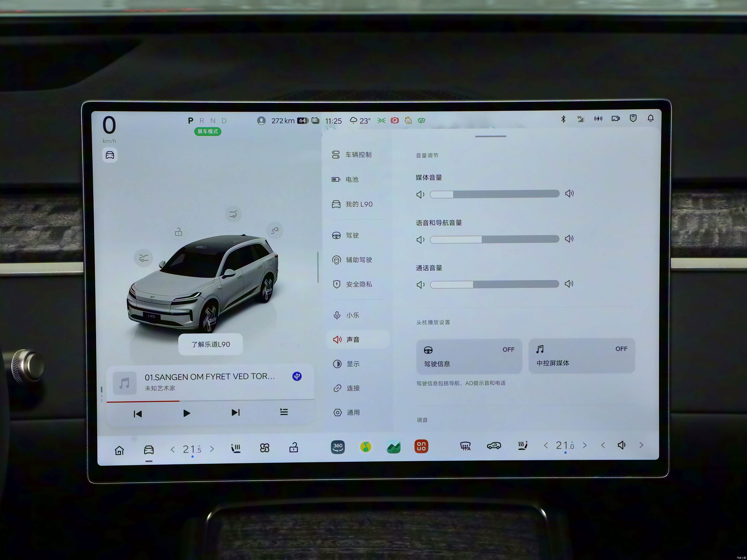Open 显示 settings menu
Viewport: 747px width, 560px height.
[353, 364]
